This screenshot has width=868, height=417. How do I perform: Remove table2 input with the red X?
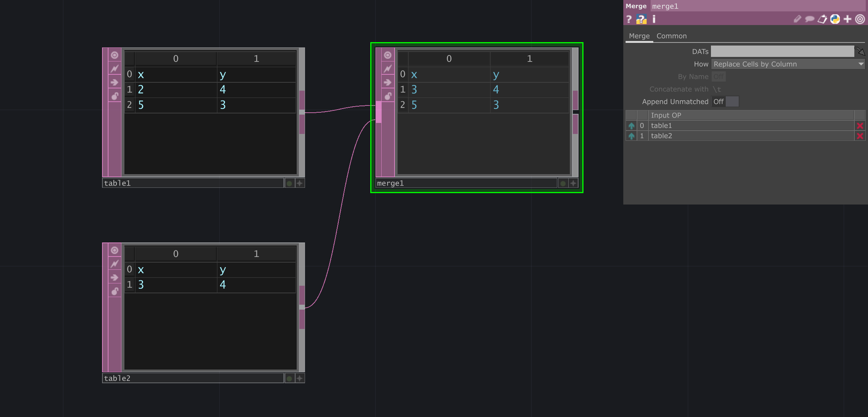[860, 136]
